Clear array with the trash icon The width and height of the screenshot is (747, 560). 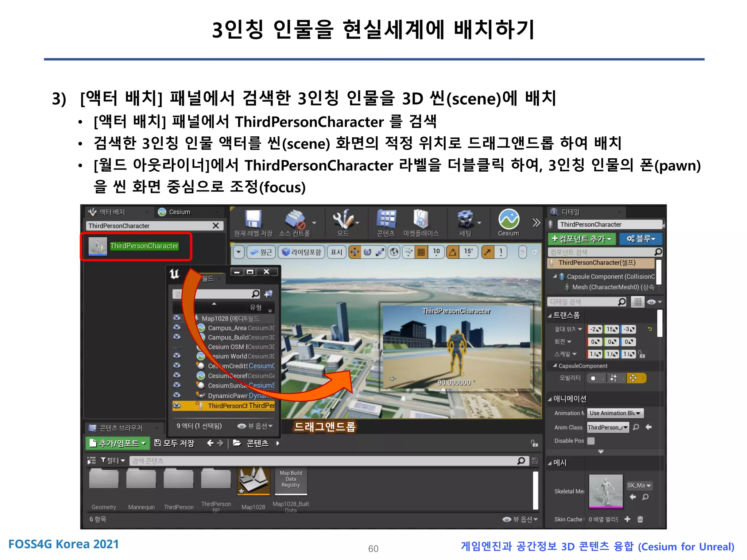click(x=640, y=519)
